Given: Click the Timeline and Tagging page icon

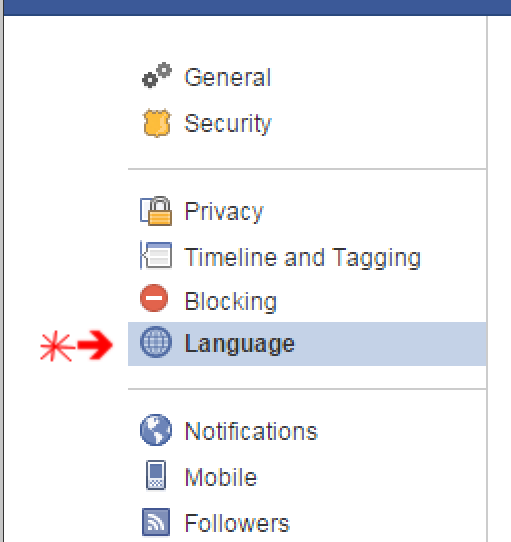Looking at the screenshot, I should [156, 255].
